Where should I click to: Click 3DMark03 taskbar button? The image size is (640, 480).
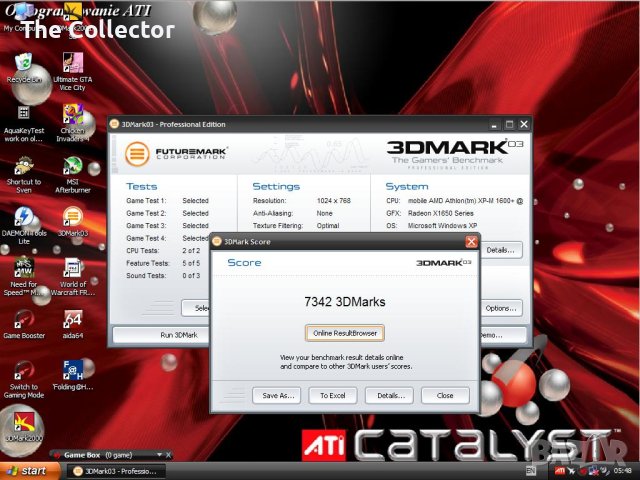[x=116, y=471]
